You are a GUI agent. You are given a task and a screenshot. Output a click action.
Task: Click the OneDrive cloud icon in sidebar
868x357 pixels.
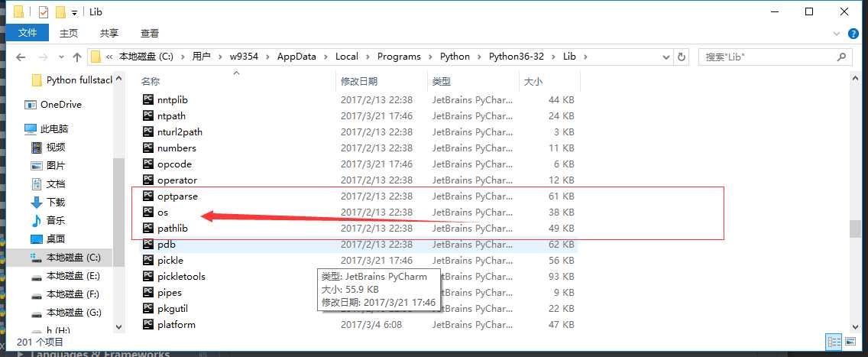[31, 105]
